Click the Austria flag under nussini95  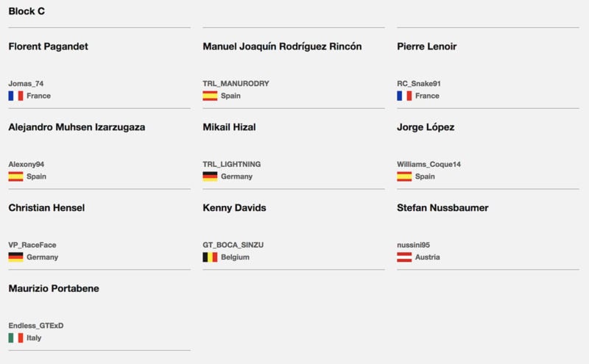(404, 257)
